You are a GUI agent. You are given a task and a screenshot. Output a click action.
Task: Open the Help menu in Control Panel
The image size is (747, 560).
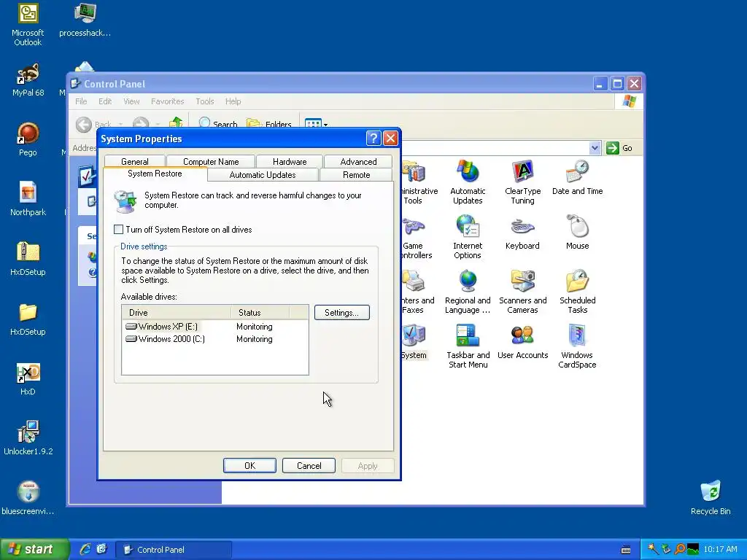233,101
